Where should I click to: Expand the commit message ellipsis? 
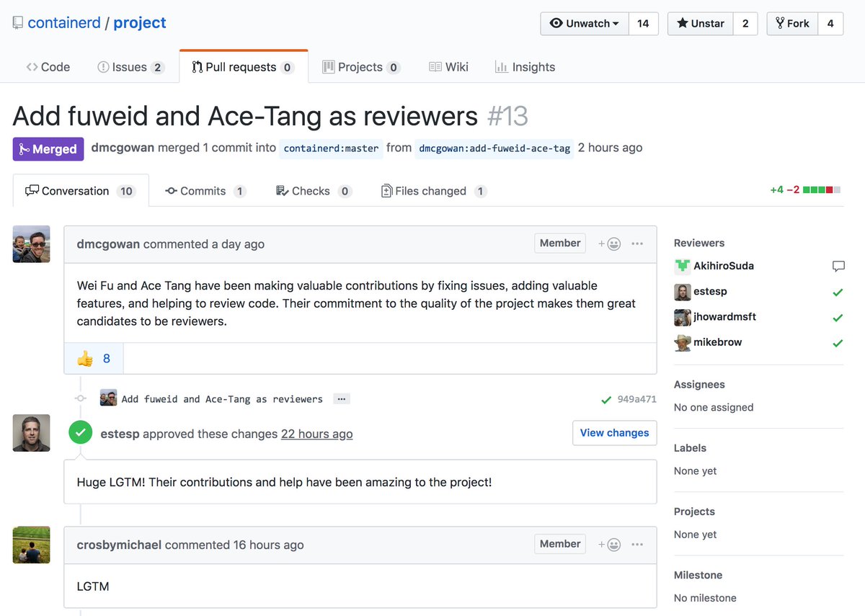click(x=342, y=399)
